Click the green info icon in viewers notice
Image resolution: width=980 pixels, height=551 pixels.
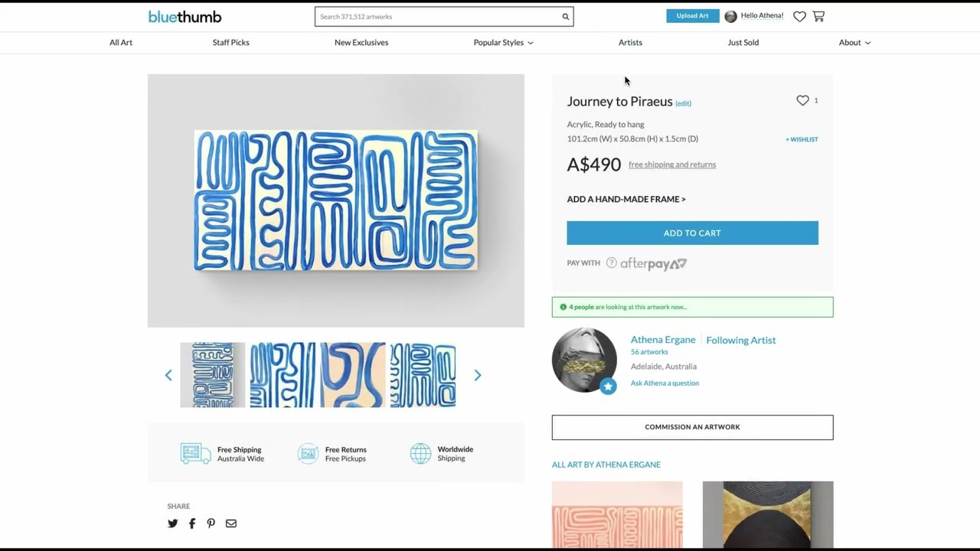563,307
